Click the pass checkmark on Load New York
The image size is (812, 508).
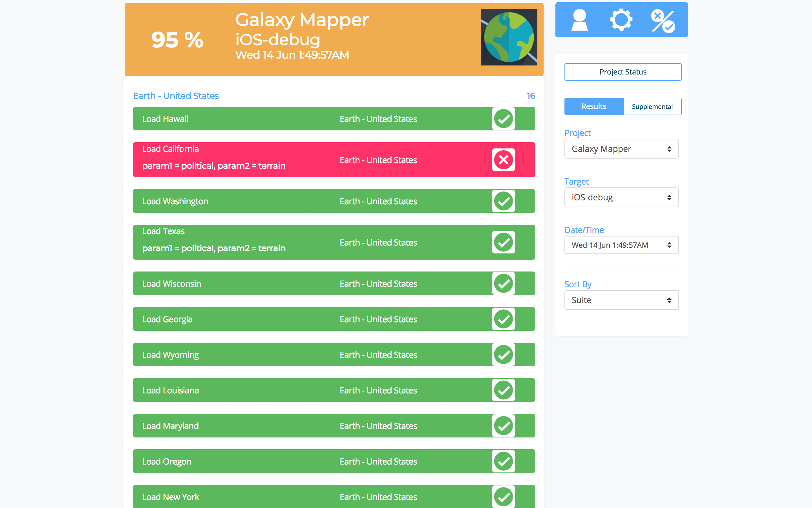click(503, 497)
